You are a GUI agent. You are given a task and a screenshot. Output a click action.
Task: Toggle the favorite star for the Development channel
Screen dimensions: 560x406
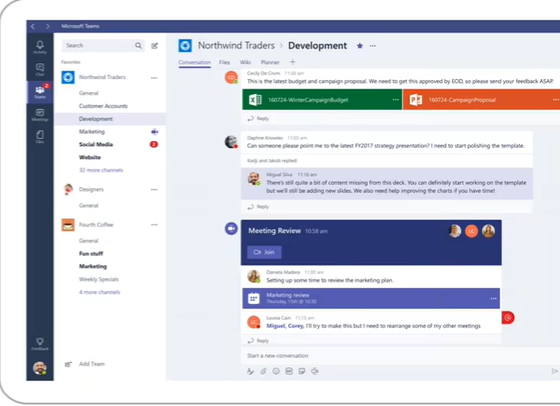click(360, 46)
